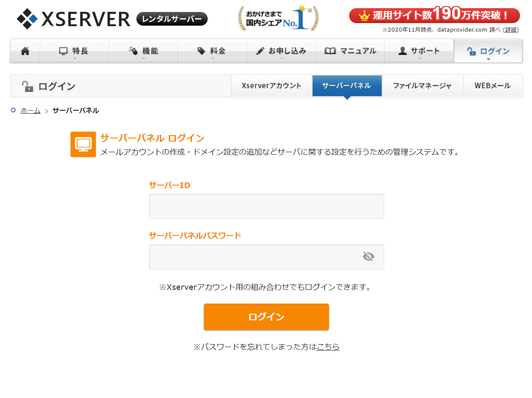Focus the サーバーパネルパスワード field
Viewport: 532px width, 398px height.
click(x=267, y=257)
